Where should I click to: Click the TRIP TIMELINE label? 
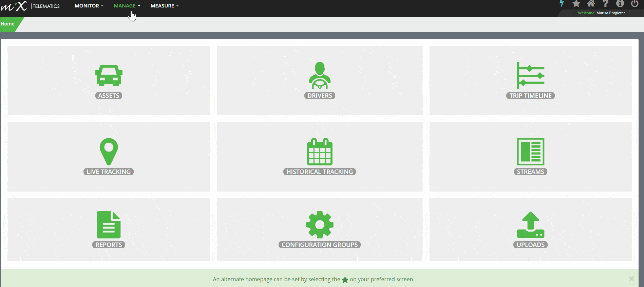click(x=530, y=96)
